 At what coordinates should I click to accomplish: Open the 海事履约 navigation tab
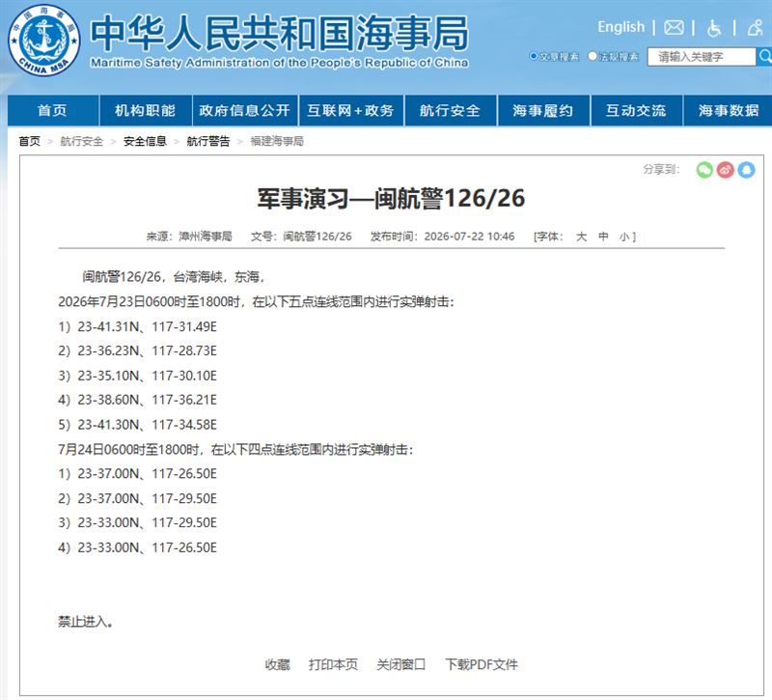(543, 110)
